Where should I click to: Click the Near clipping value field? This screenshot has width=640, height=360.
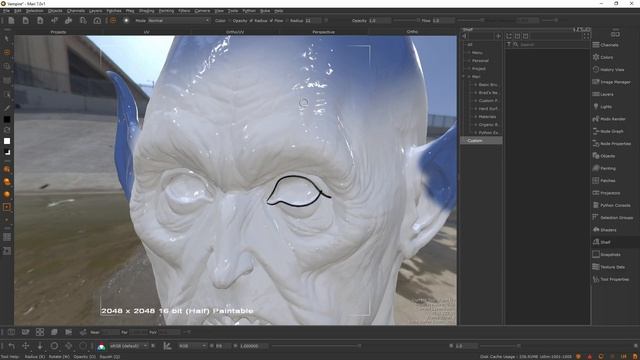(x=111, y=332)
